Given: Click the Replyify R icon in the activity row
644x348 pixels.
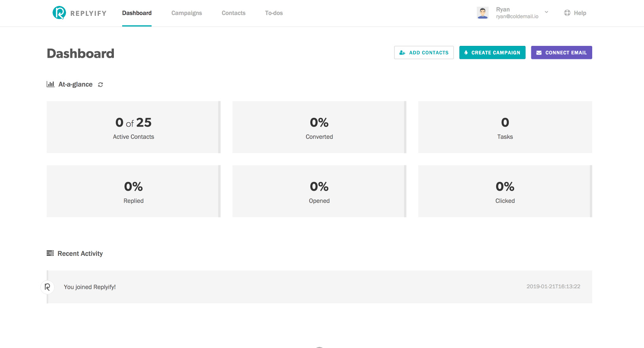Looking at the screenshot, I should pyautogui.click(x=47, y=287).
